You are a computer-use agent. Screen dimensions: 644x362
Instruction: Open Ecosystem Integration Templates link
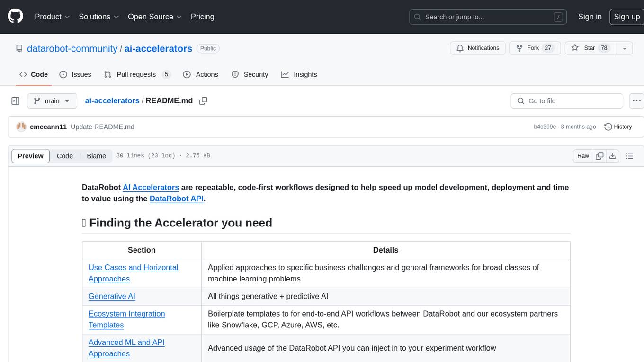[x=126, y=319]
